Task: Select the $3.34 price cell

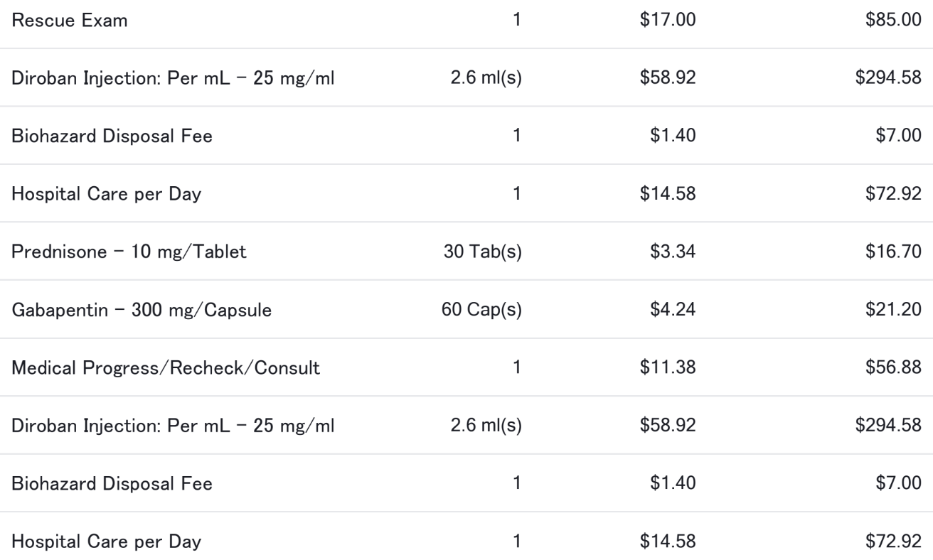Action: click(678, 252)
